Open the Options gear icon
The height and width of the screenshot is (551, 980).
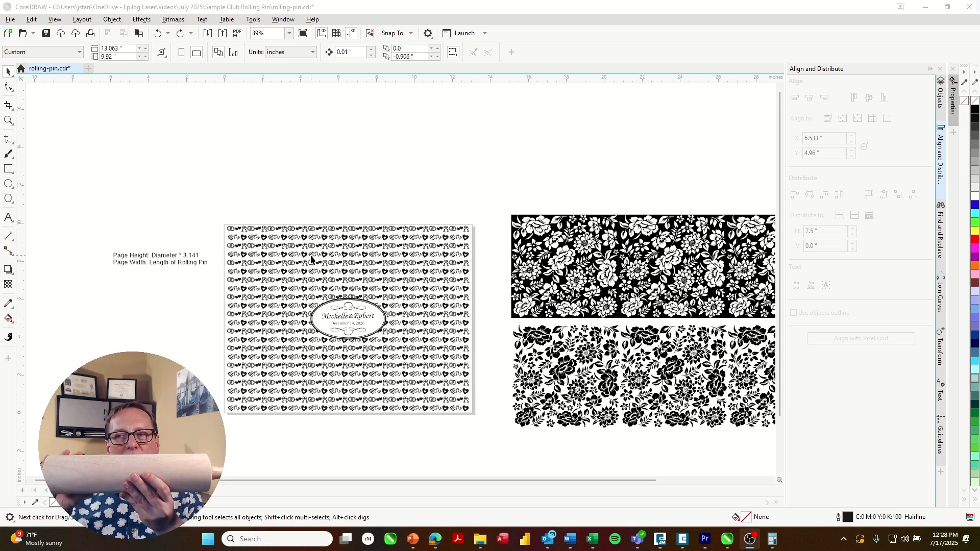428,33
